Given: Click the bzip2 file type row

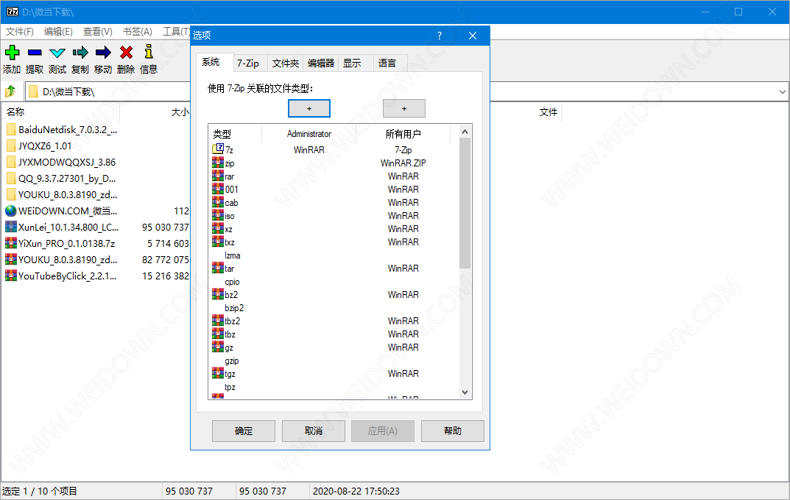Looking at the screenshot, I should [234, 308].
